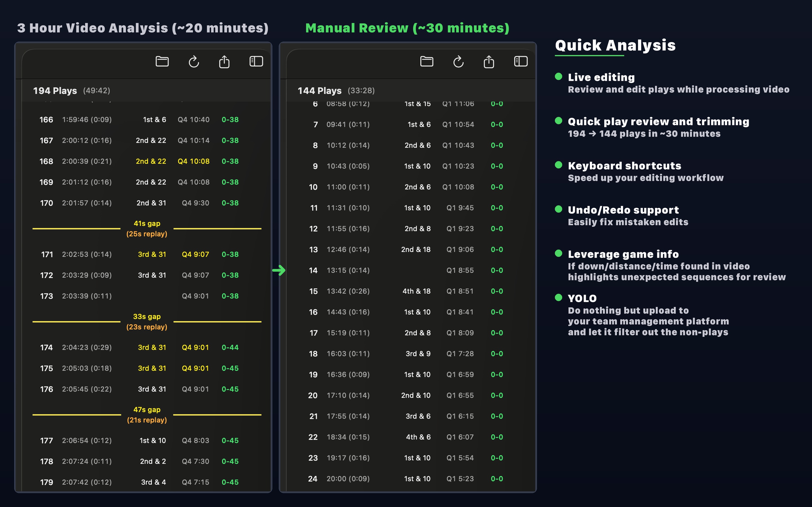Viewport: 812px width, 507px height.
Task: Toggle sidebar icon in right panel
Action: coord(521,61)
